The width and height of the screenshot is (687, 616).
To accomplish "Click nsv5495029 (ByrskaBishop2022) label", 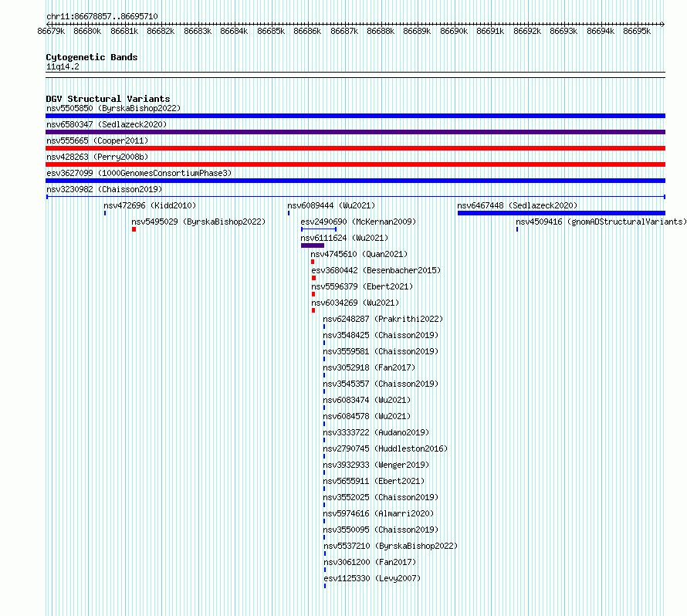I will click(198, 222).
